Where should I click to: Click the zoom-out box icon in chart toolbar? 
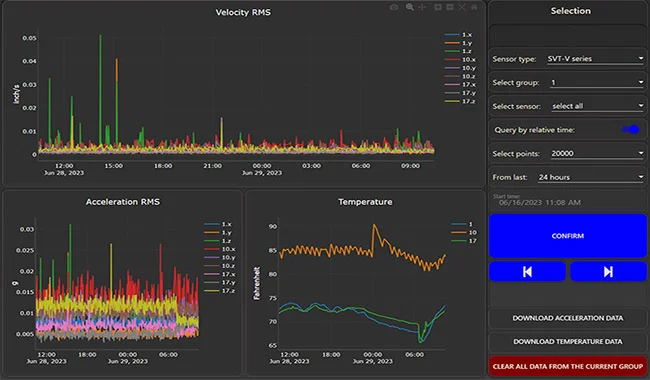(x=450, y=7)
